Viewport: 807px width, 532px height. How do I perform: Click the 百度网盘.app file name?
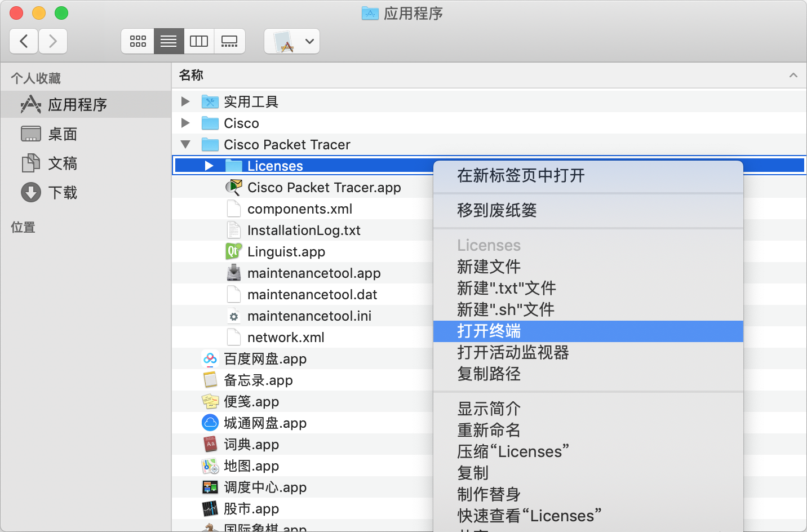(265, 358)
